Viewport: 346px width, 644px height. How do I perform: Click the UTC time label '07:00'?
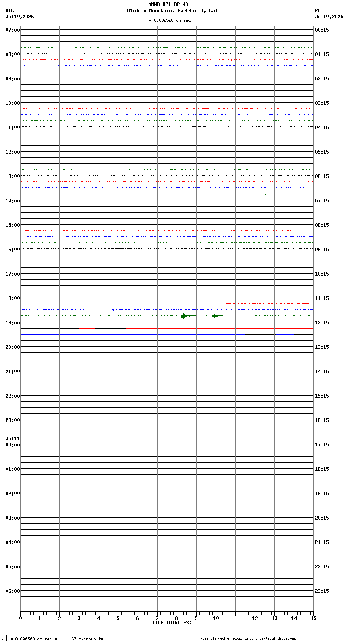tap(13, 30)
